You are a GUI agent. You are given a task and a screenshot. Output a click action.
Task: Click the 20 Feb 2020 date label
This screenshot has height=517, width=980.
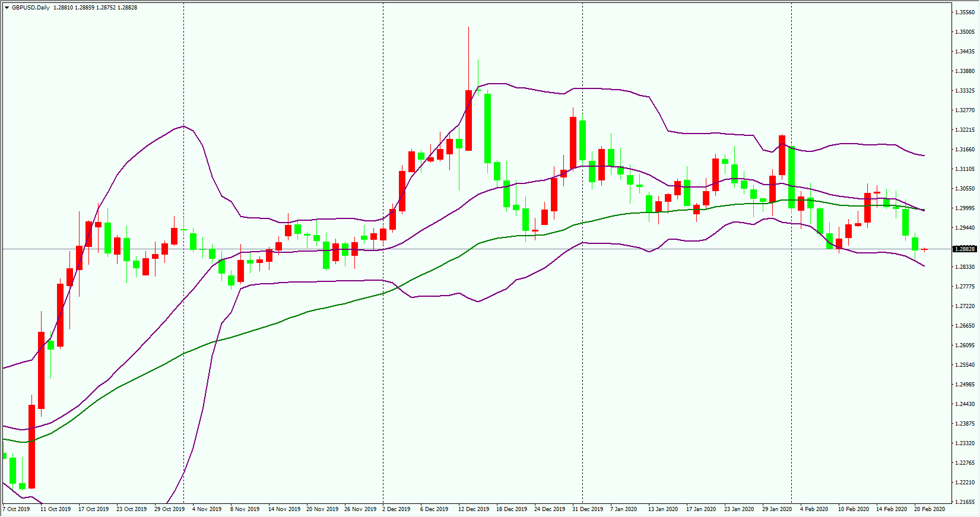tap(929, 509)
